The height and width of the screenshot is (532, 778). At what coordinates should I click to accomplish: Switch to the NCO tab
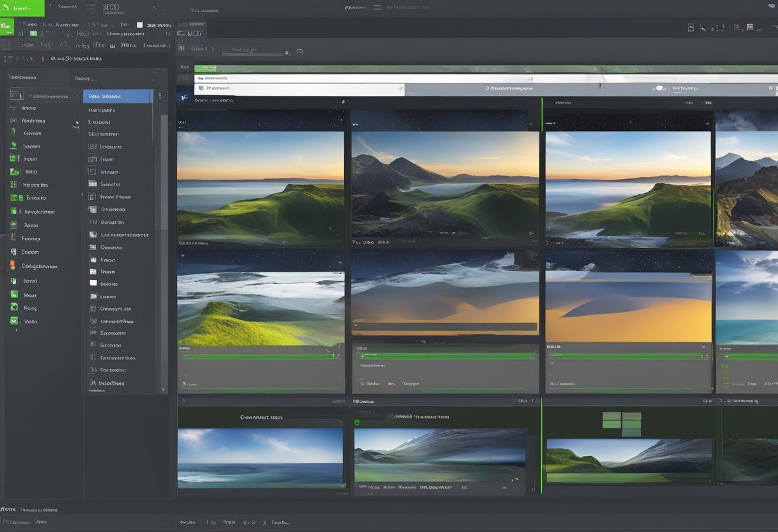coord(191,33)
